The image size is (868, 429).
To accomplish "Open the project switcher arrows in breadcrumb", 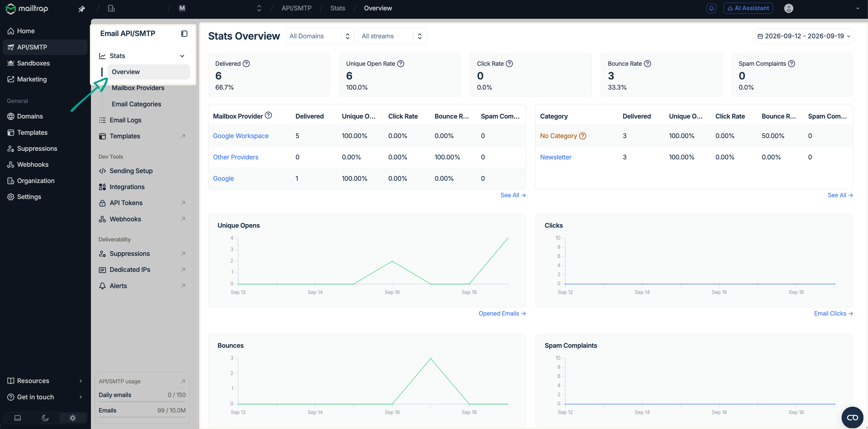I will (x=259, y=8).
